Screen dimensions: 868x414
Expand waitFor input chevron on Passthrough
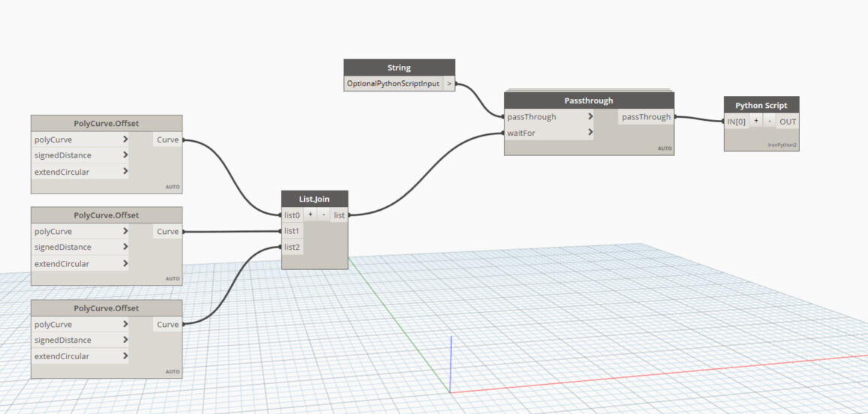pyautogui.click(x=591, y=133)
